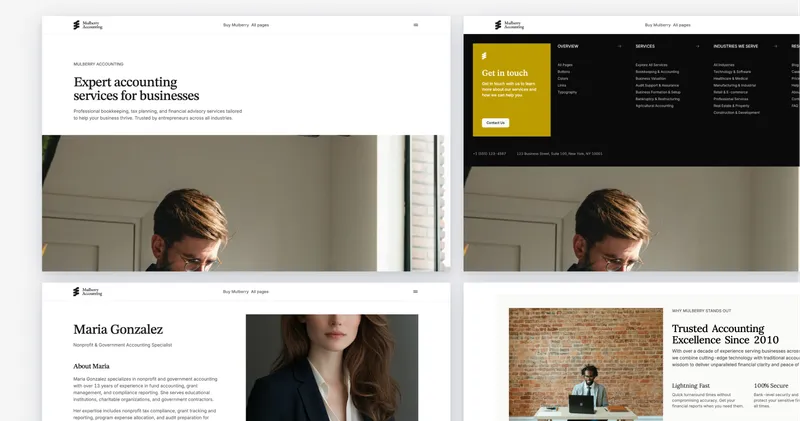
Task: Click Maria Gonzalez portrait photo
Action: (x=332, y=367)
